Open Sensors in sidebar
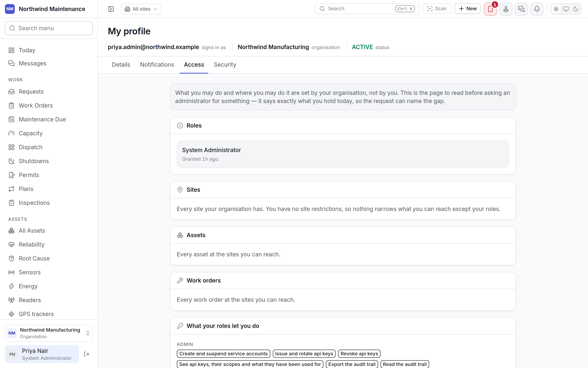This screenshot has height=368, width=588. coord(49,272)
